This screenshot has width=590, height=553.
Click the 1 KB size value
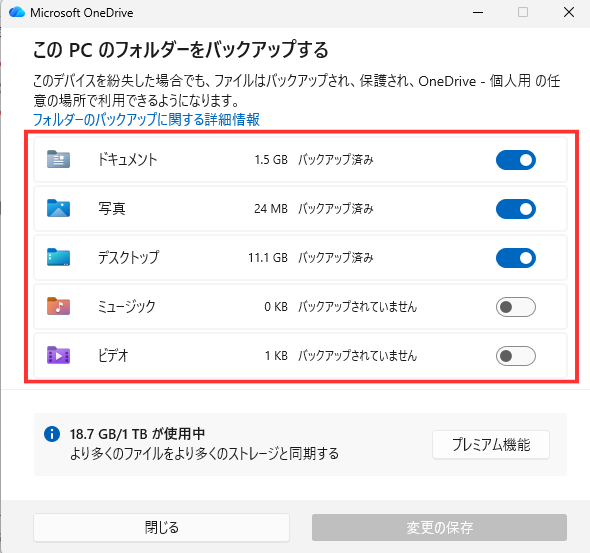point(276,356)
